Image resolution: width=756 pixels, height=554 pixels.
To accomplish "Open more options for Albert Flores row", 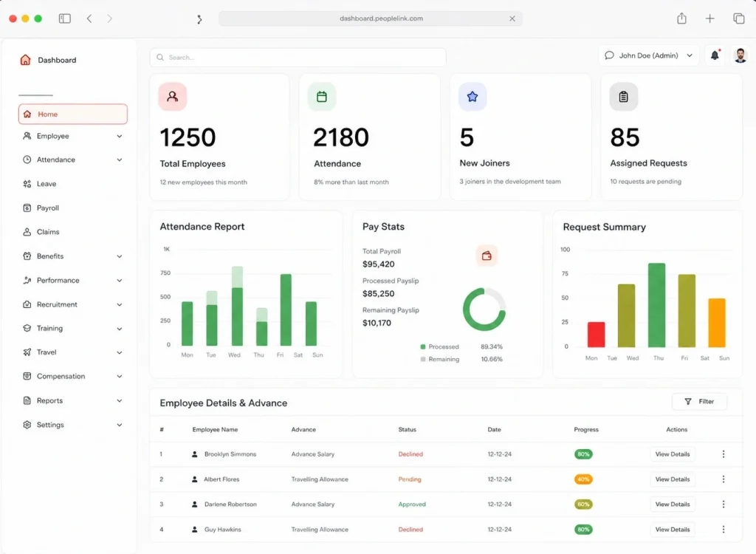I will (x=724, y=479).
